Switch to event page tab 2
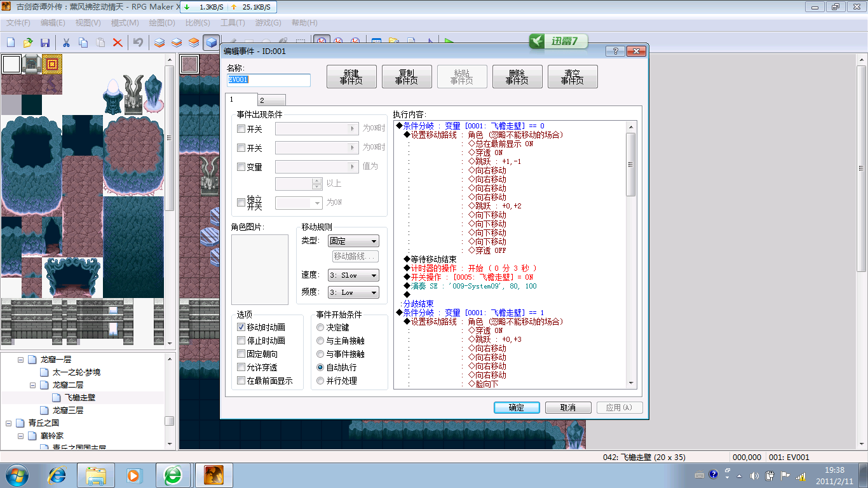The width and height of the screenshot is (868, 488). tap(271, 100)
